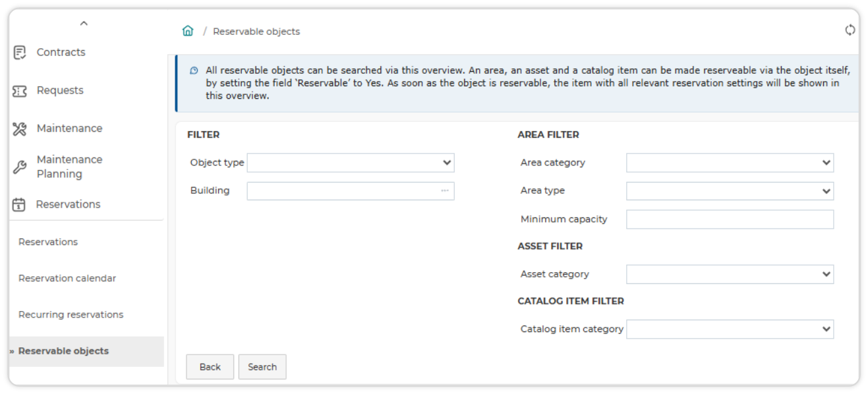The width and height of the screenshot is (868, 394).
Task: Expand the Asset category dropdown
Action: pyautogui.click(x=730, y=274)
